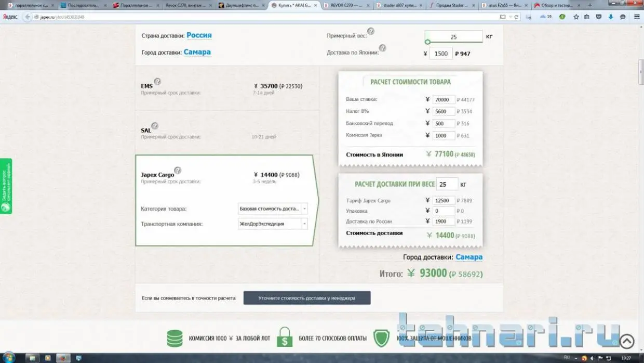
Task: Click the scroll-to-top arrow icon
Action: (627, 341)
